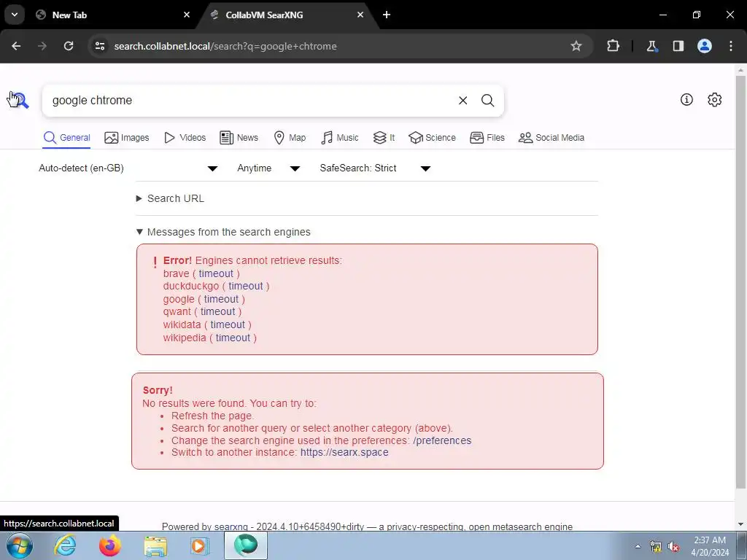747x560 pixels.
Task: Toggle the browser side panel
Action: tap(678, 46)
